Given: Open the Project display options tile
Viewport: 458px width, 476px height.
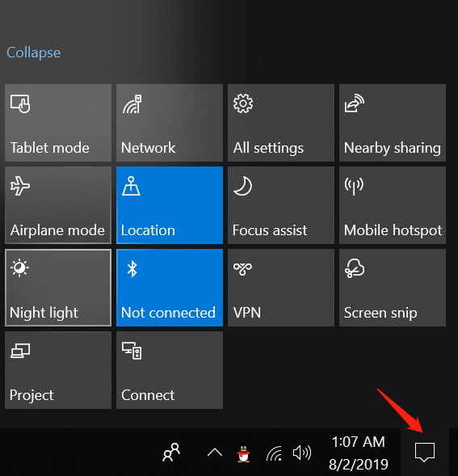Looking at the screenshot, I should [x=58, y=370].
